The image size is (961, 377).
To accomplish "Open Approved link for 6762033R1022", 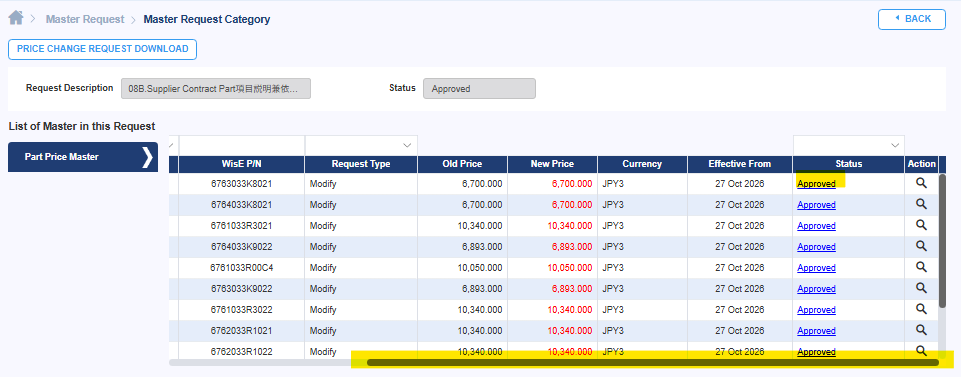I will (x=816, y=352).
